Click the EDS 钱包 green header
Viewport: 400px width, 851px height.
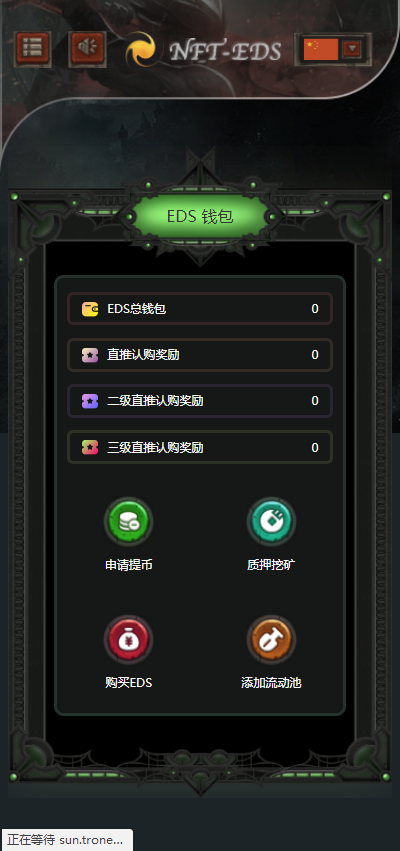click(x=200, y=217)
